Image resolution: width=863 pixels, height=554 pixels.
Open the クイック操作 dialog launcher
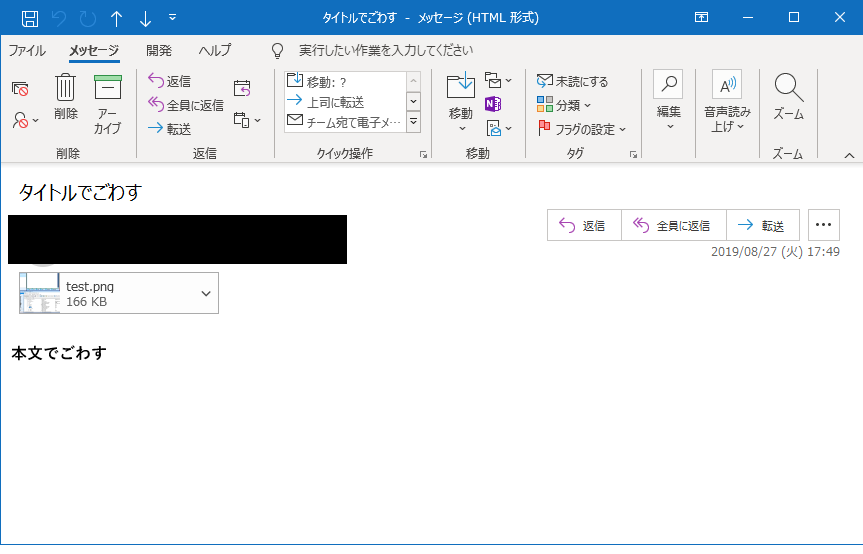tap(423, 155)
